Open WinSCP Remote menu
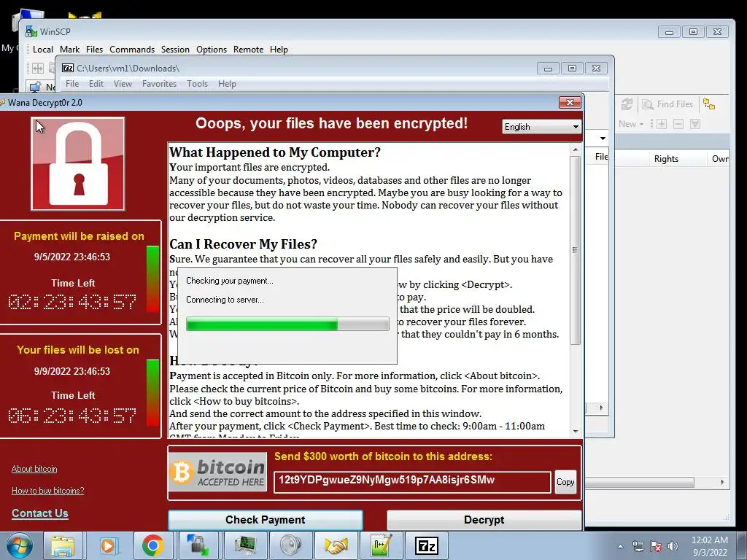The height and width of the screenshot is (560, 747). pos(248,50)
